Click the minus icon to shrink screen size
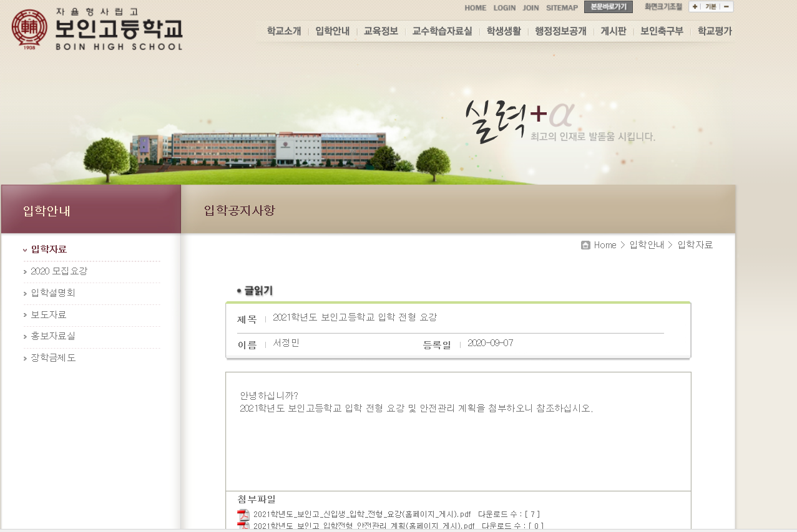Image resolution: width=797 pixels, height=532 pixels. (726, 7)
